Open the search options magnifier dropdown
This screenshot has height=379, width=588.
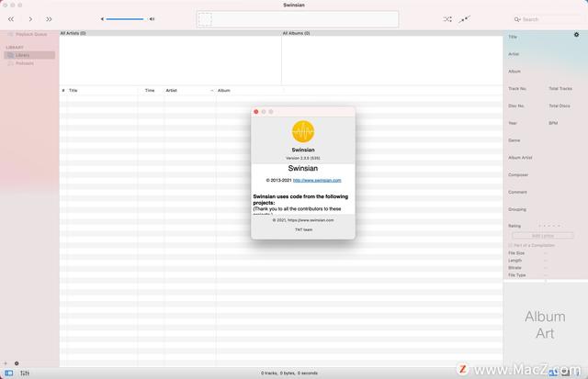(518, 18)
